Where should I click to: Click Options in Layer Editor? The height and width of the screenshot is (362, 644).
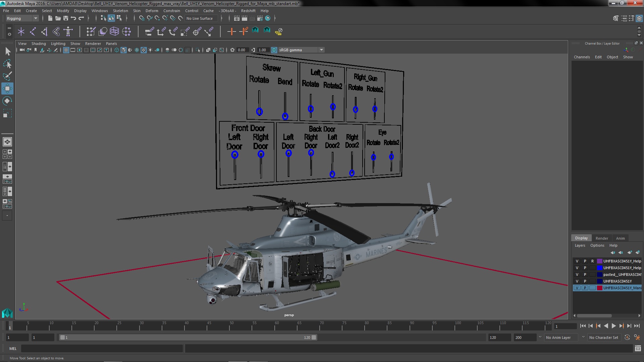point(597,245)
